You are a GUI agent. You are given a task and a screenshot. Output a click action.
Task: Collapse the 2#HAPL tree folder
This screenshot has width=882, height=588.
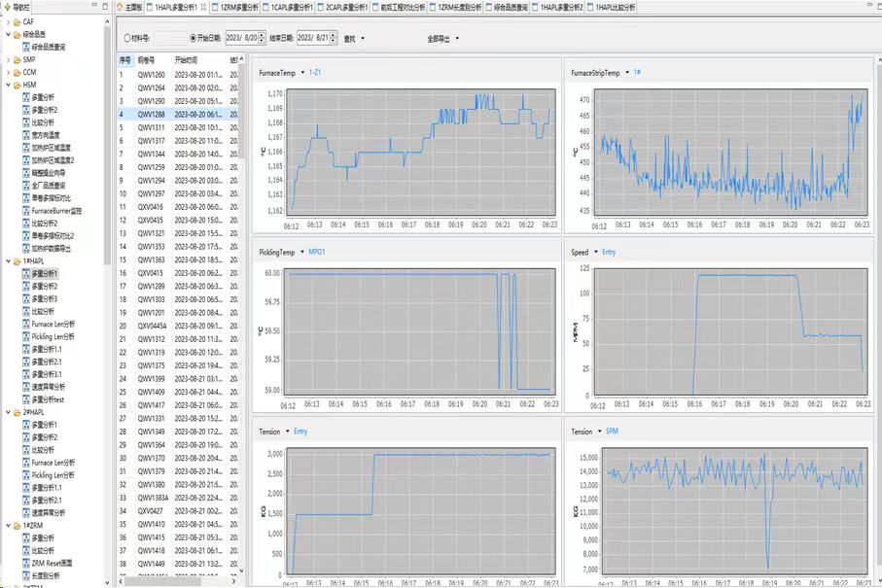pos(9,412)
